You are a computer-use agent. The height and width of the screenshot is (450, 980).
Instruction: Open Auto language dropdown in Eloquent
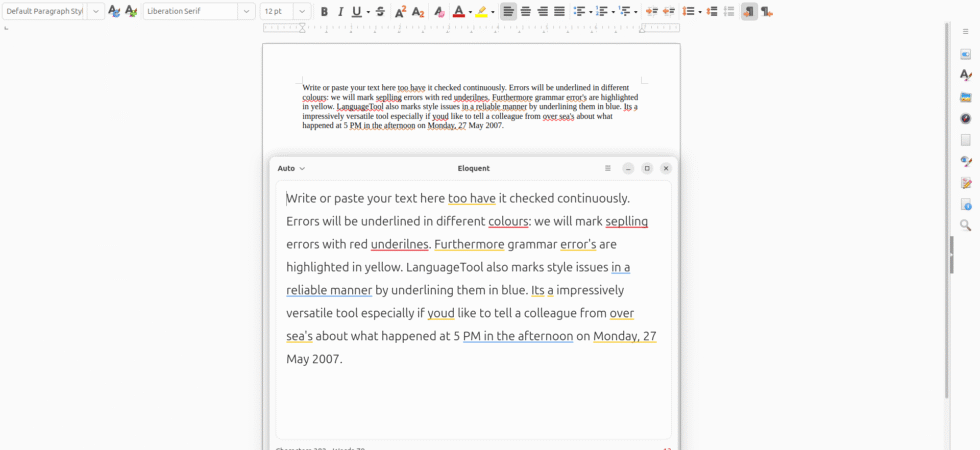pos(291,168)
